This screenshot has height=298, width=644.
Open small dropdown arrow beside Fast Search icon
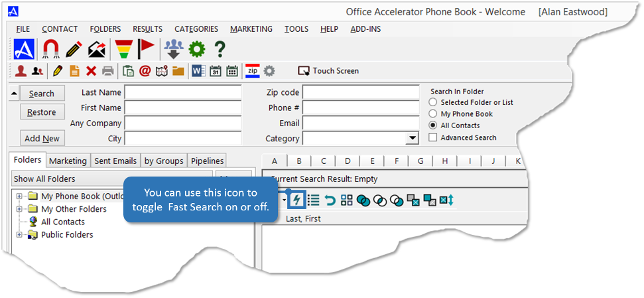285,200
